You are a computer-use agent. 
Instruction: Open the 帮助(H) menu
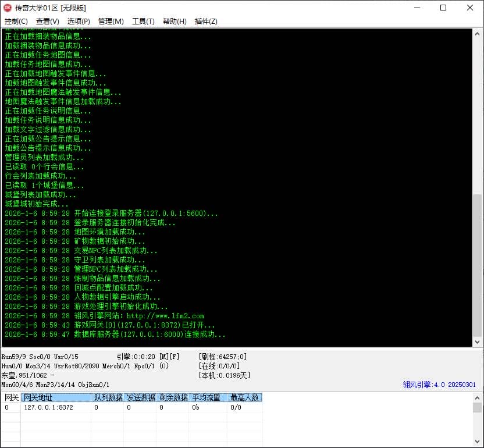pyautogui.click(x=175, y=22)
